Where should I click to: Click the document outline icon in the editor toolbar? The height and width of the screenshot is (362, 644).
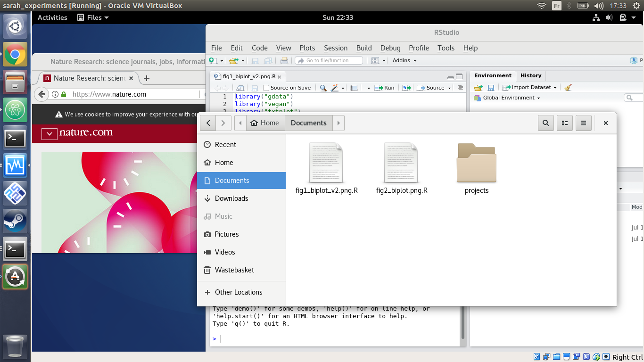tap(461, 88)
